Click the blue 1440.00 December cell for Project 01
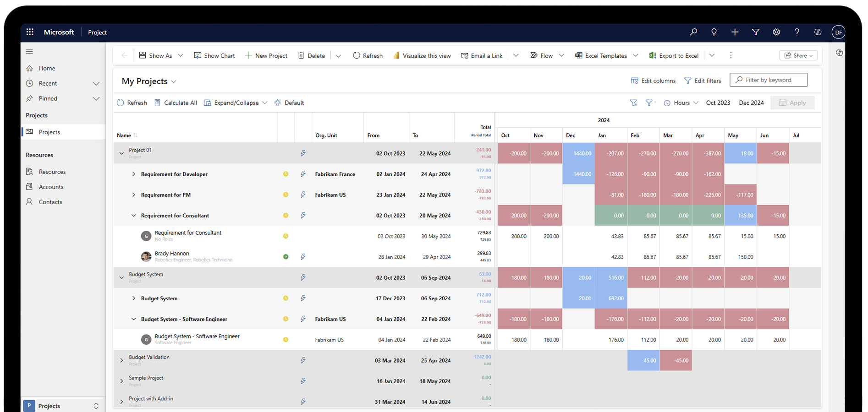Image resolution: width=868 pixels, height=412 pixels. (578, 153)
